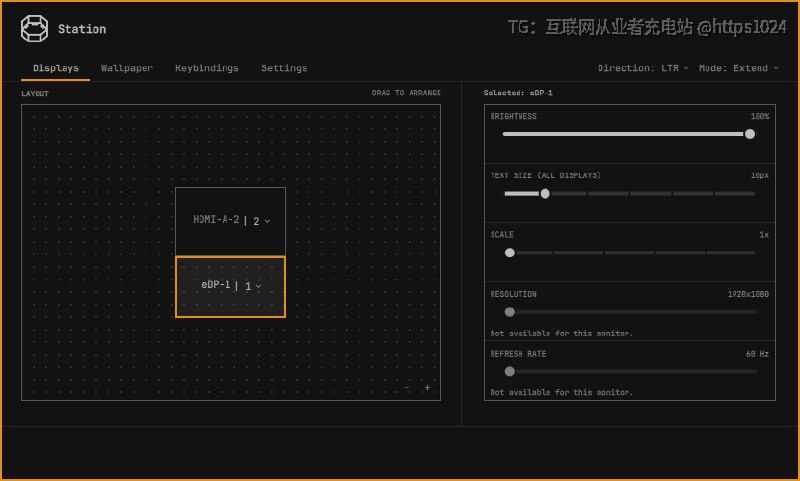Viewport: 800px width, 481px height.
Task: Go to the Settings tab
Action: (284, 68)
